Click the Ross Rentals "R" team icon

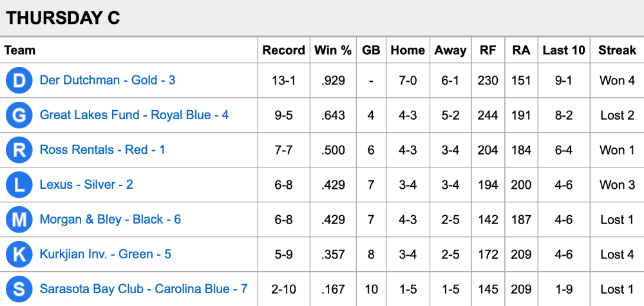(19, 150)
